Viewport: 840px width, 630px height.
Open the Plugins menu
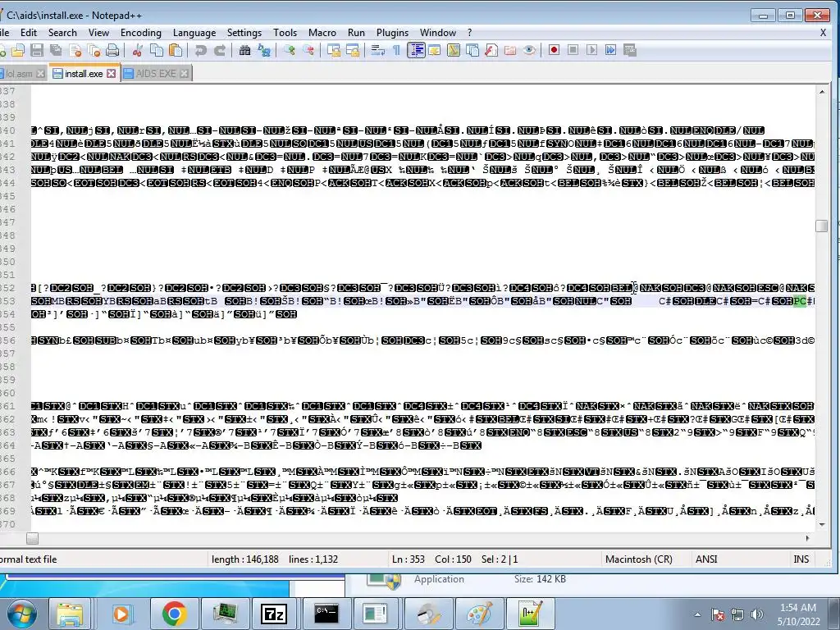tap(393, 33)
